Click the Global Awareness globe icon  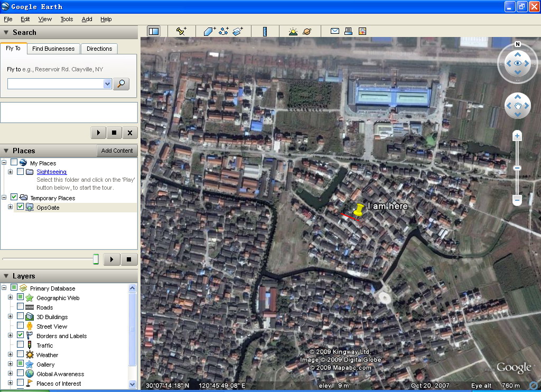click(x=30, y=374)
